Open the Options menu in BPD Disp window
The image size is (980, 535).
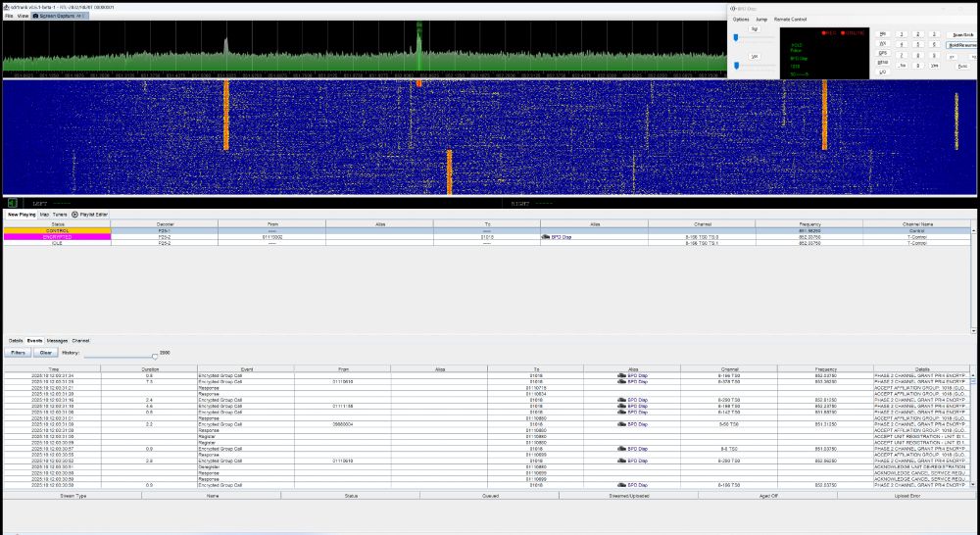tap(741, 19)
